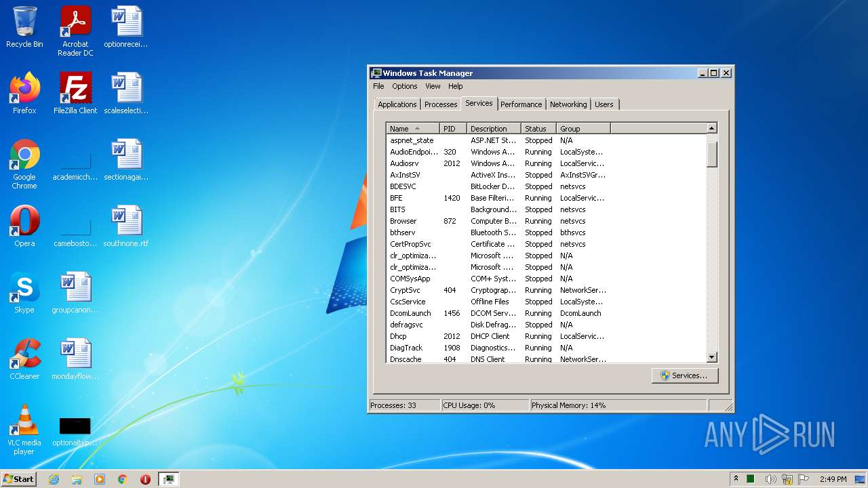Switch to the Applications tab
Image resolution: width=868 pixels, height=488 pixels.
click(x=397, y=104)
